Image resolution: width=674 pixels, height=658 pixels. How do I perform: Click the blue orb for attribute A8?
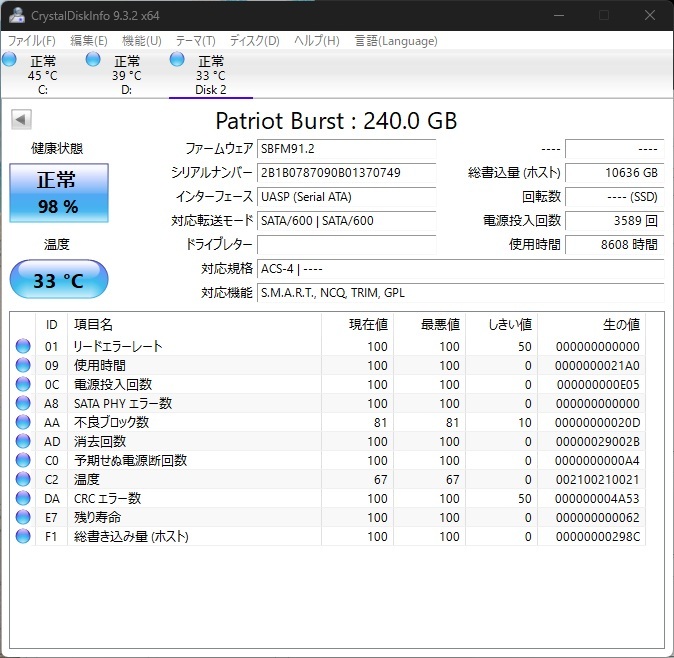[23, 403]
